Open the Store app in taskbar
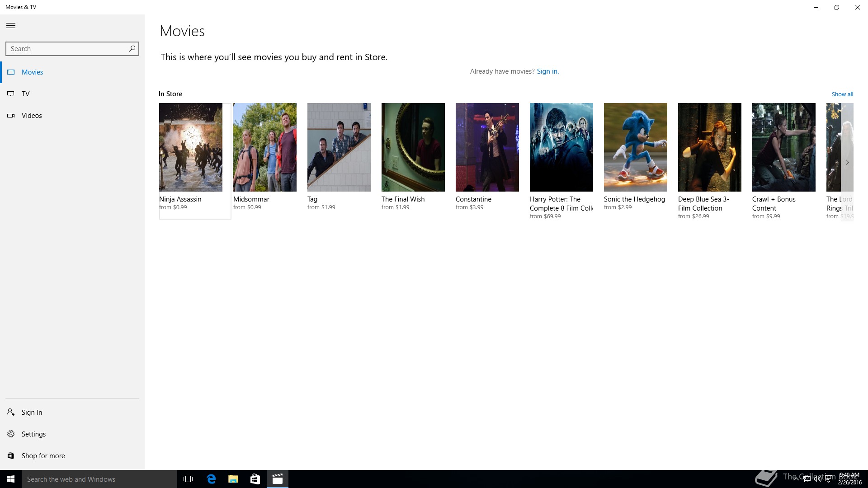 [255, 479]
